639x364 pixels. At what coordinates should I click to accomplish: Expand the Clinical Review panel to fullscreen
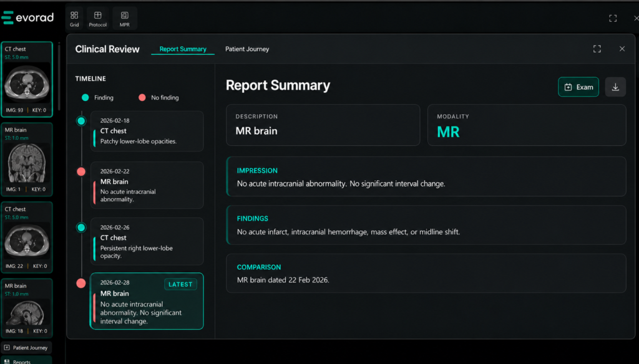coord(597,49)
